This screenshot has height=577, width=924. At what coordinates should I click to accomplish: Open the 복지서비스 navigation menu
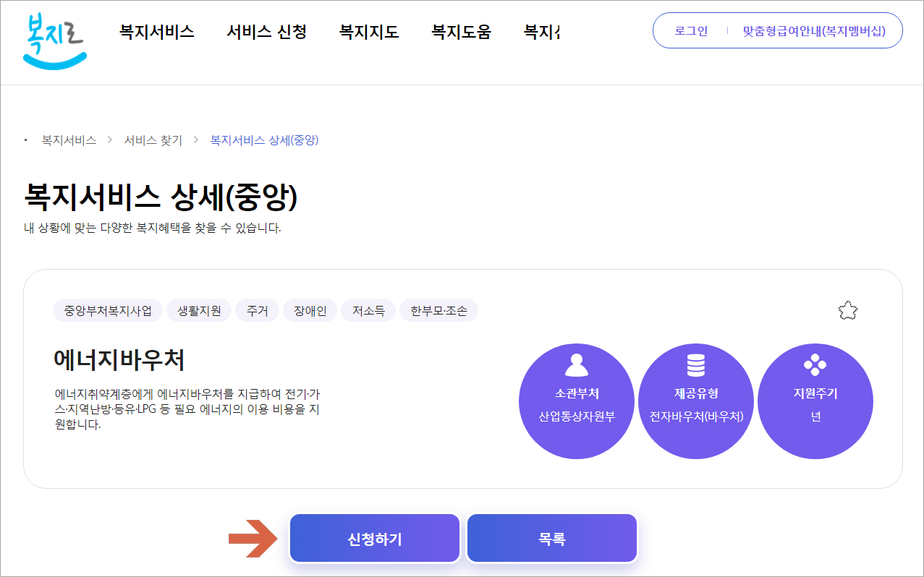click(x=156, y=32)
